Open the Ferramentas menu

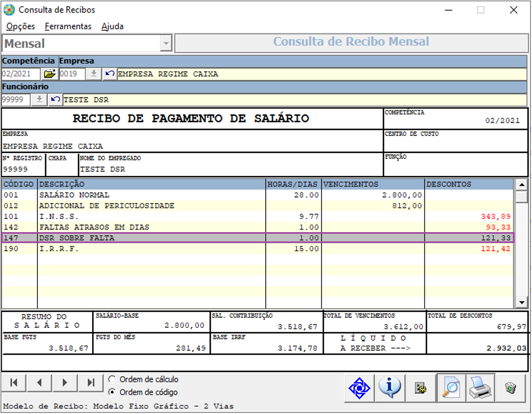tap(68, 27)
